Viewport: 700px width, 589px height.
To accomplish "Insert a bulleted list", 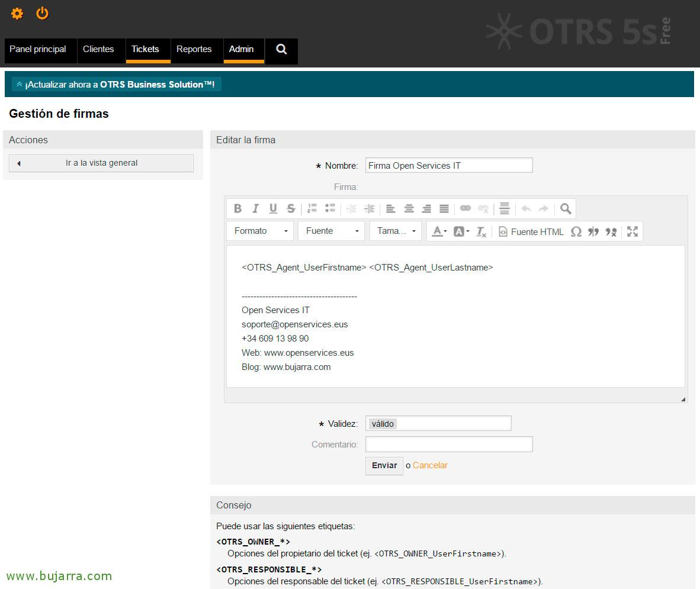I will point(330,208).
